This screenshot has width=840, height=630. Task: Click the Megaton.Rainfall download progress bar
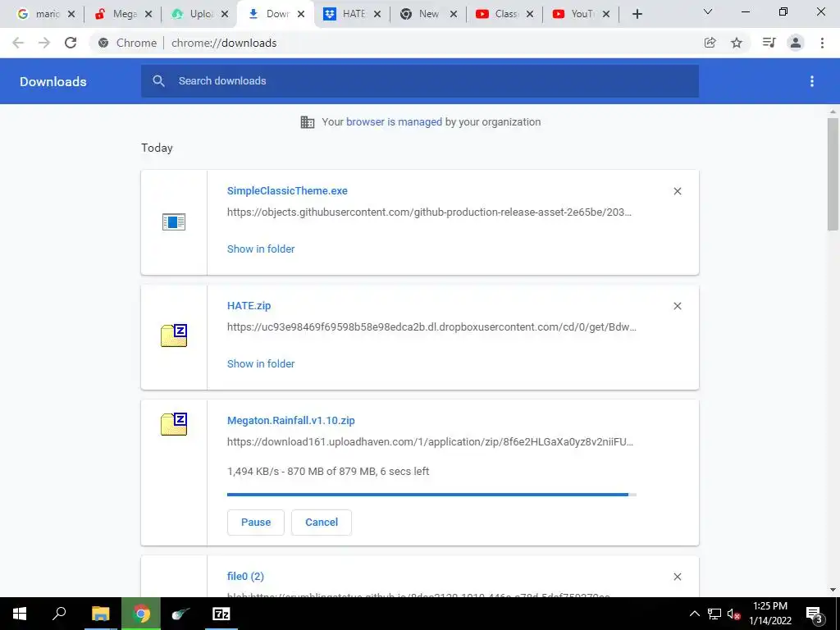pos(431,495)
